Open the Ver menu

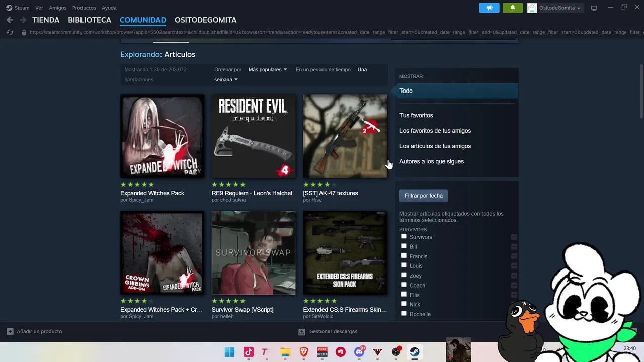39,8
